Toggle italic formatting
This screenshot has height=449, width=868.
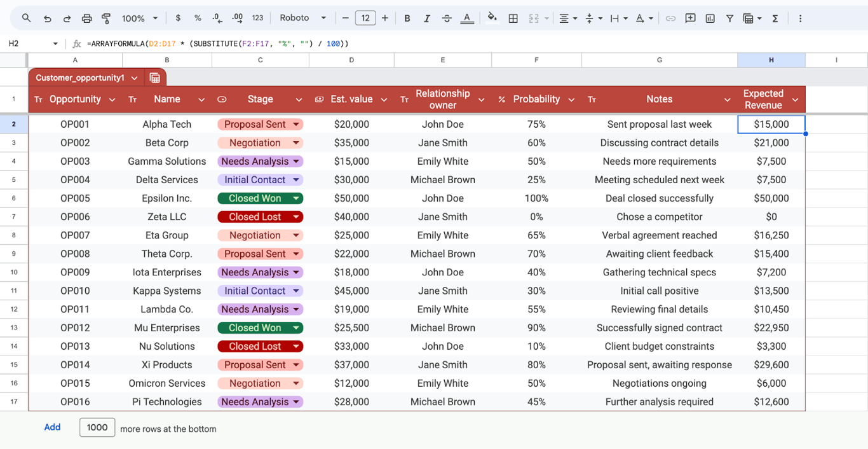coord(427,18)
